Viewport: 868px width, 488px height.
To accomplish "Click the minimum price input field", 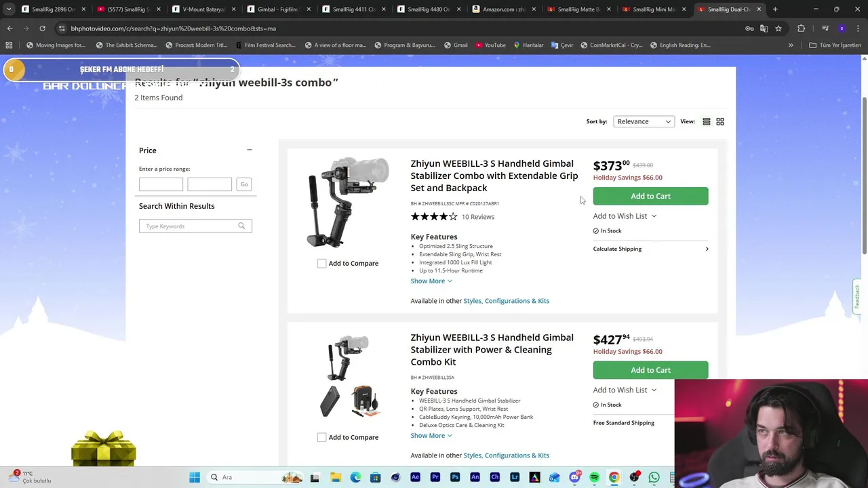I will 161,184.
